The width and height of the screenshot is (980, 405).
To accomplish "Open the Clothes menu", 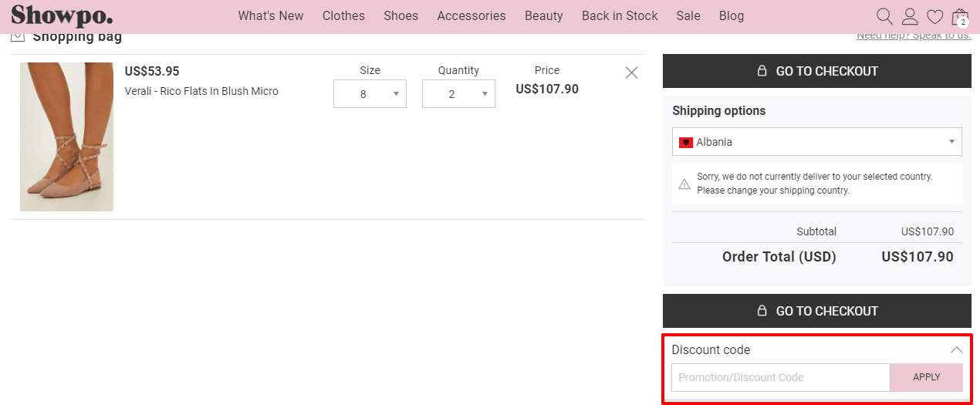I will 343,15.
